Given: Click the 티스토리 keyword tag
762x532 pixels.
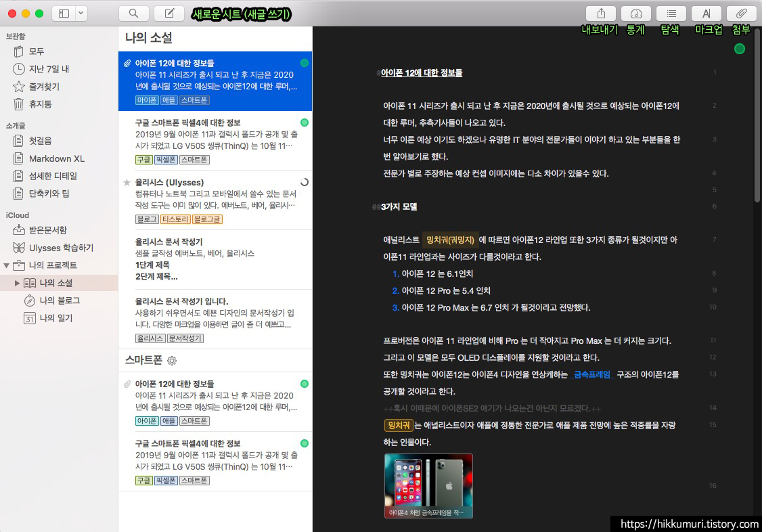Looking at the screenshot, I should click(x=175, y=219).
